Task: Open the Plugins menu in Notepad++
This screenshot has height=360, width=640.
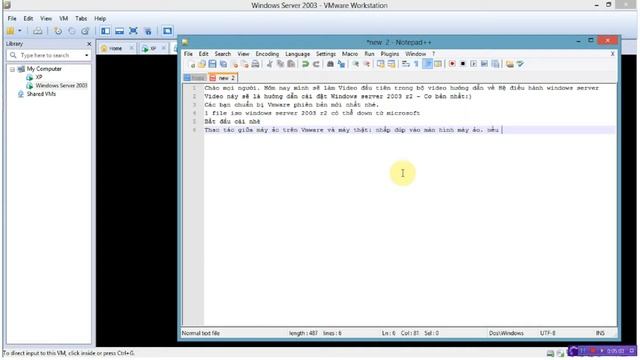Action: (x=389, y=54)
